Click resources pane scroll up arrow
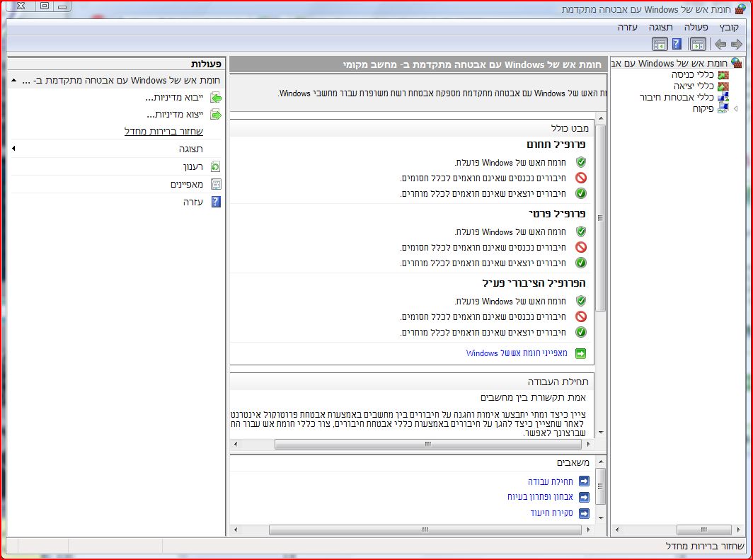Image resolution: width=753 pixels, height=560 pixels. coord(600,462)
